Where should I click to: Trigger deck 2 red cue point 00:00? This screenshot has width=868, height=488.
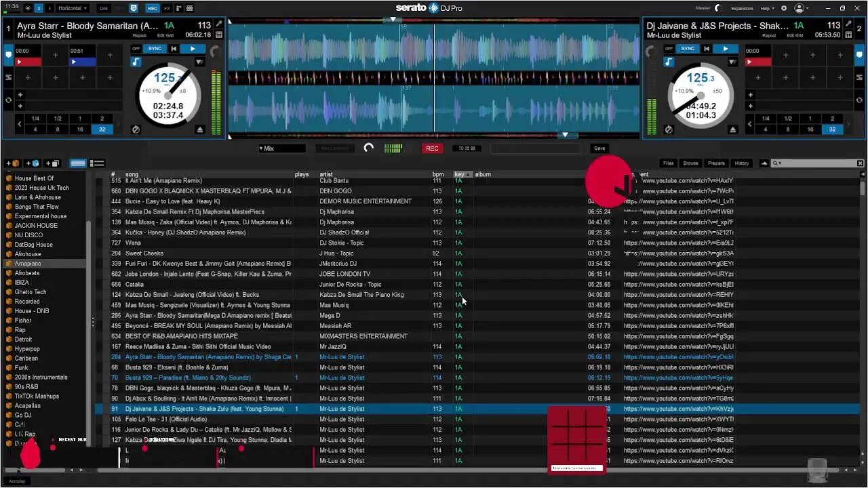(758, 62)
